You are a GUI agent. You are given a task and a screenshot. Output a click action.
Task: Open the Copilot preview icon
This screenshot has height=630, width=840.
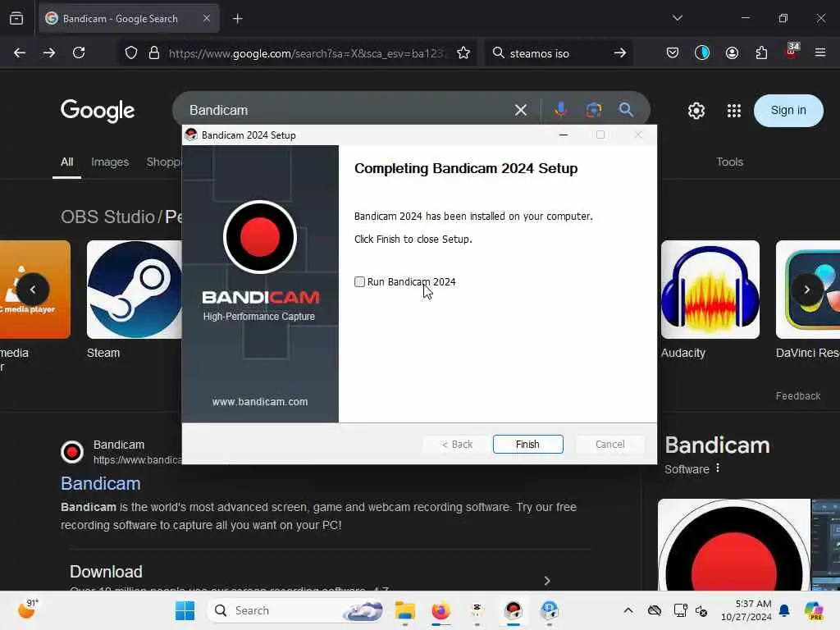point(814,610)
